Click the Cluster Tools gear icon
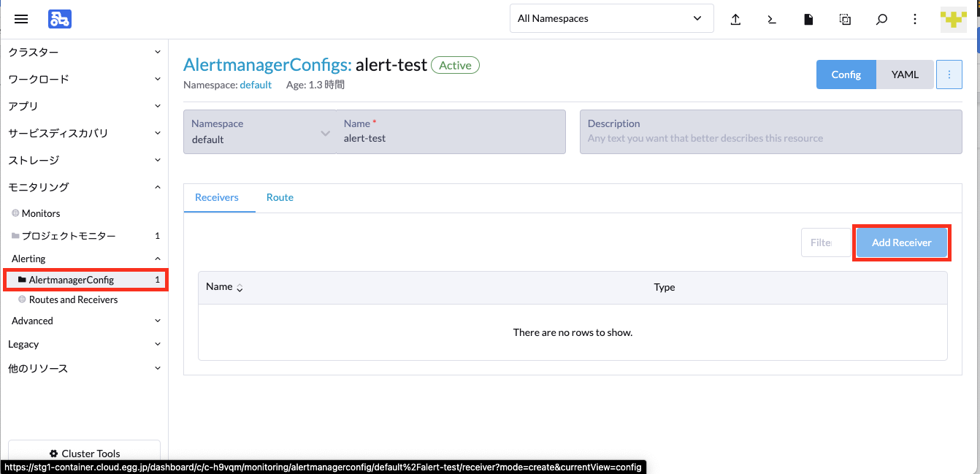 (x=53, y=454)
